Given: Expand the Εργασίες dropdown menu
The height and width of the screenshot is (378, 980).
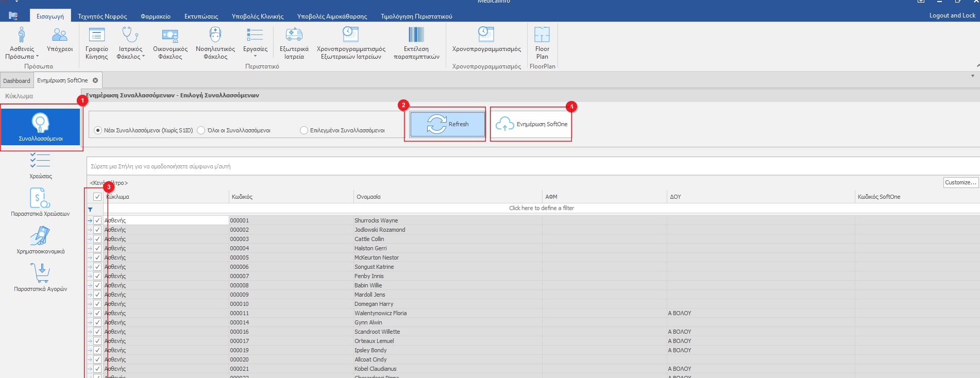Looking at the screenshot, I should click(x=255, y=56).
